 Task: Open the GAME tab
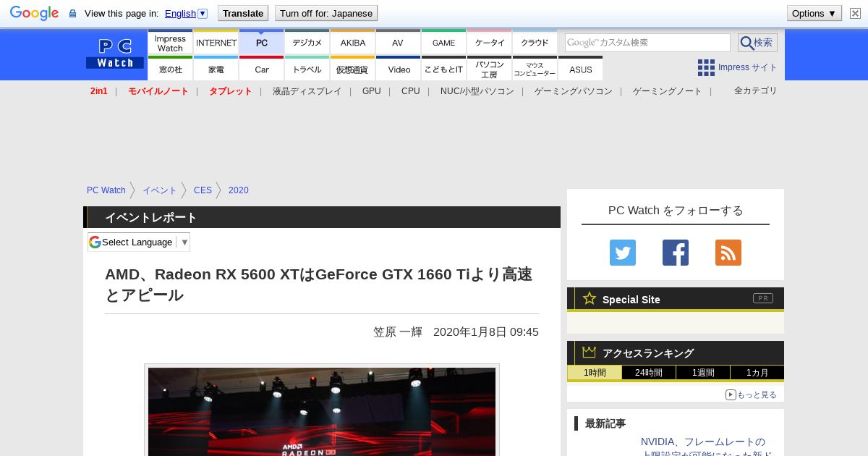pyautogui.click(x=443, y=43)
